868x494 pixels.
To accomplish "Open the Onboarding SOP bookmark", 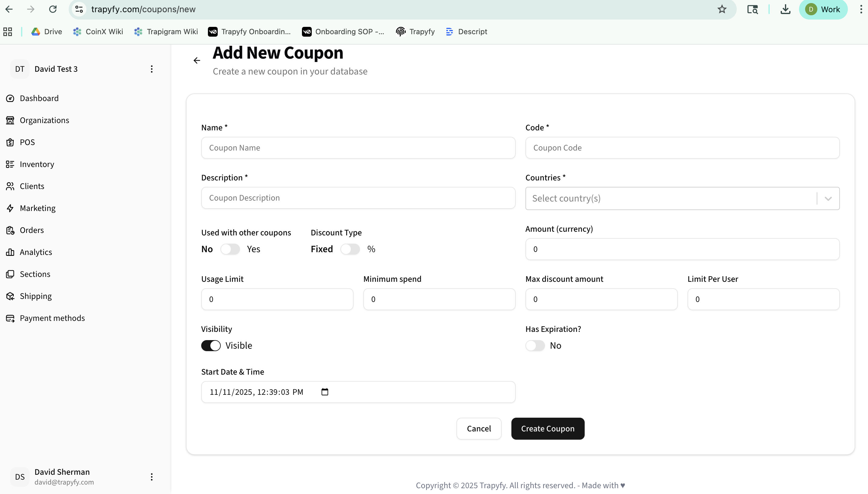I will [343, 31].
